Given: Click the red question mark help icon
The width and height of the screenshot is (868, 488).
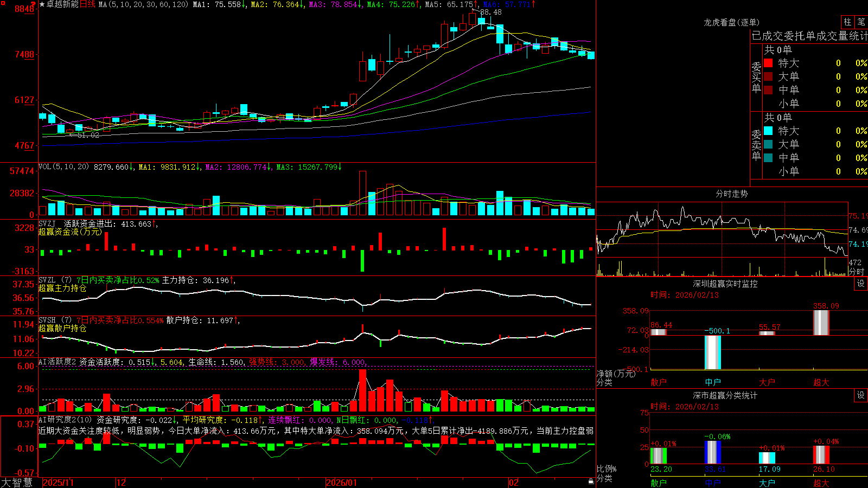Looking at the screenshot, I should pos(33,4).
